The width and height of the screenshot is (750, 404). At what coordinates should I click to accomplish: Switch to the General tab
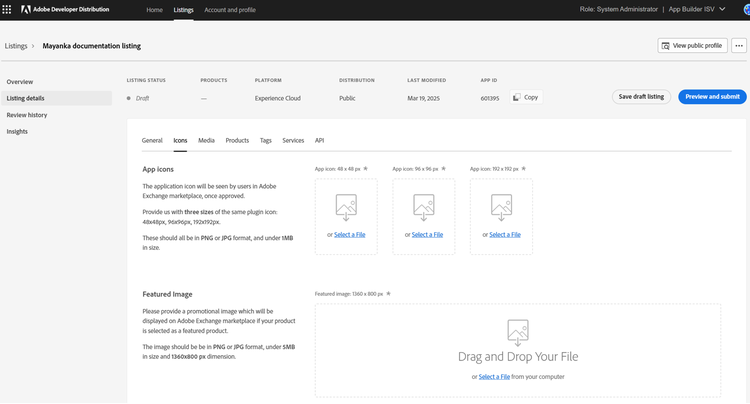[152, 140]
